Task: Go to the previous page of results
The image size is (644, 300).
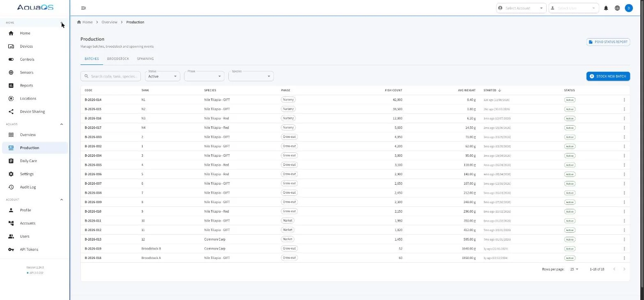Action: click(x=614, y=269)
